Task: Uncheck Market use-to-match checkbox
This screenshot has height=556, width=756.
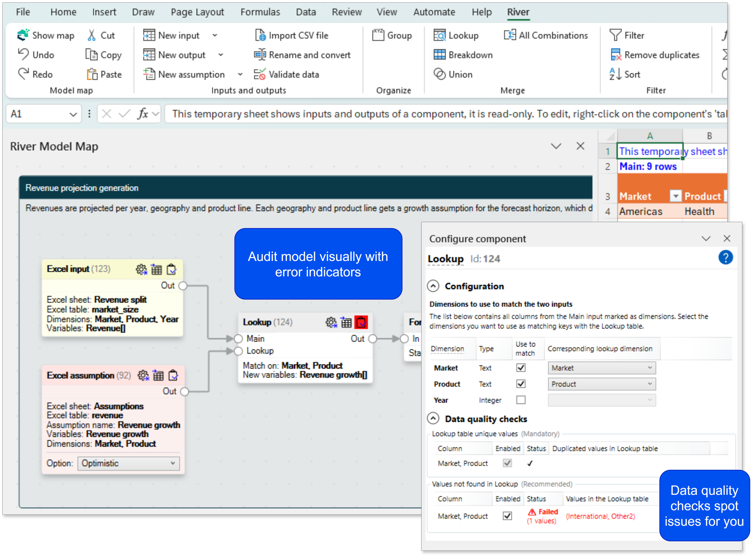Action: pos(521,368)
